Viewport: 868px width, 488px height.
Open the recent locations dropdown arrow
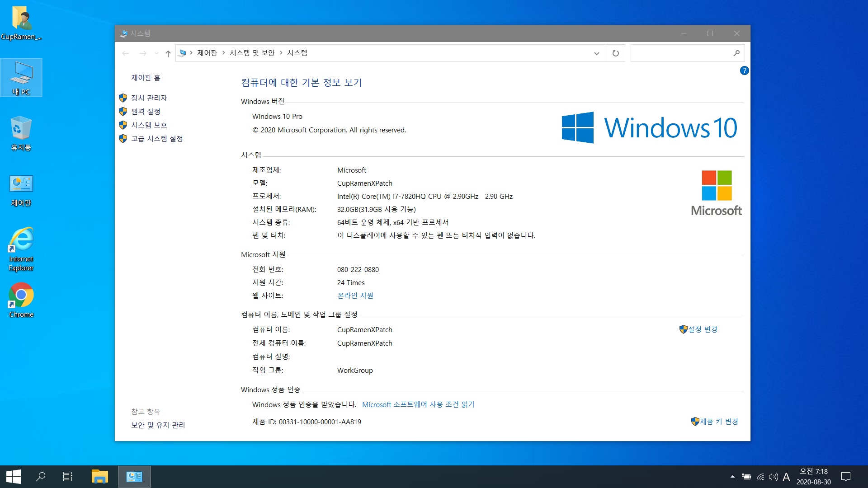point(156,53)
